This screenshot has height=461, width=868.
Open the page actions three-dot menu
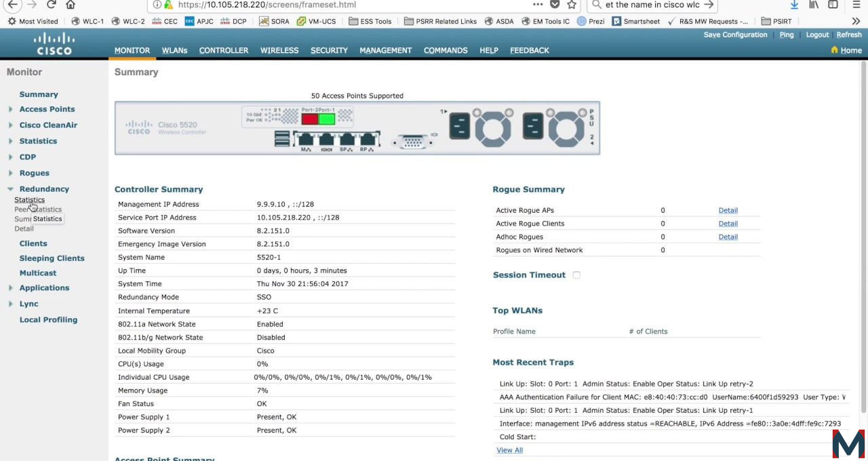coord(538,4)
